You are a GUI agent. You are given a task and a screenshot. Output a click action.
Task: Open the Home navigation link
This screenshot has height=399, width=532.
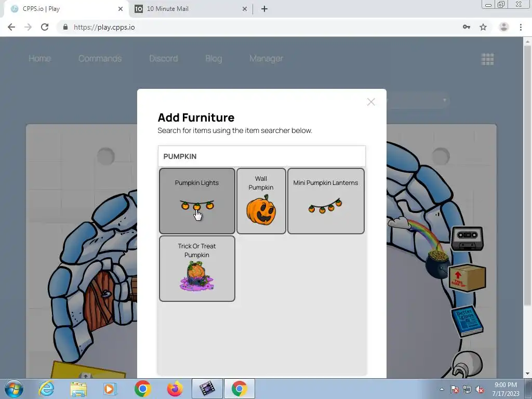pos(39,58)
